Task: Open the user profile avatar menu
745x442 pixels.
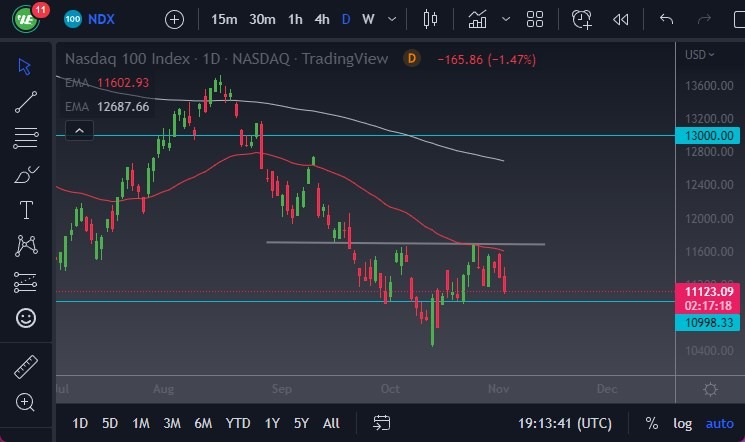Action: [x=26, y=19]
